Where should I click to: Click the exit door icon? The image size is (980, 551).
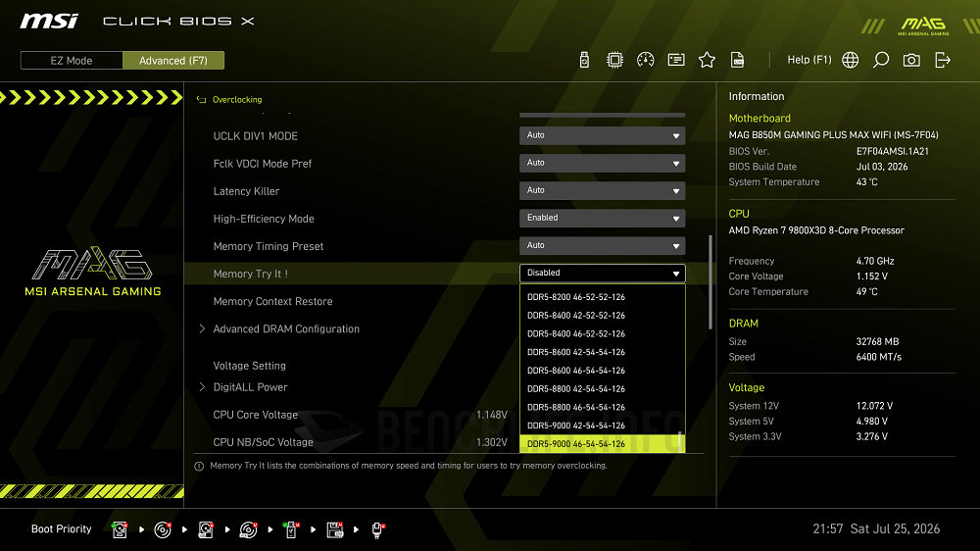[943, 60]
